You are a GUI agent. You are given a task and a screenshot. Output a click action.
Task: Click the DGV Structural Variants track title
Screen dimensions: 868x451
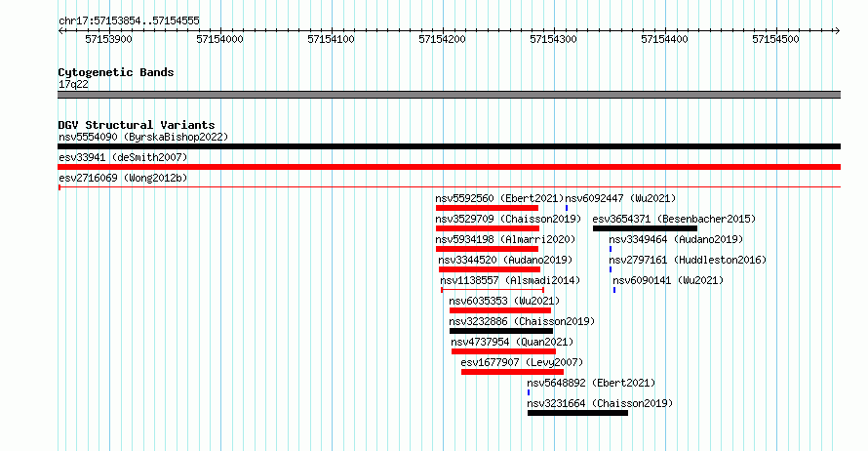pos(137,125)
